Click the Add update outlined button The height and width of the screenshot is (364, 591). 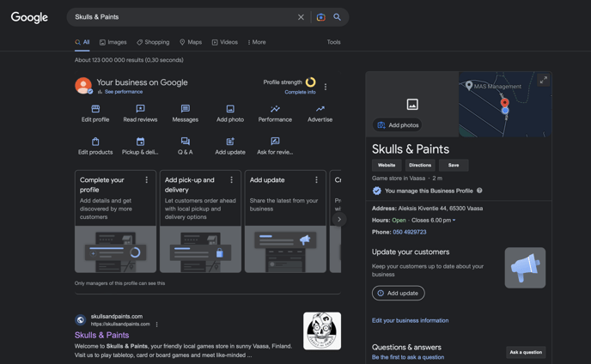(x=399, y=293)
